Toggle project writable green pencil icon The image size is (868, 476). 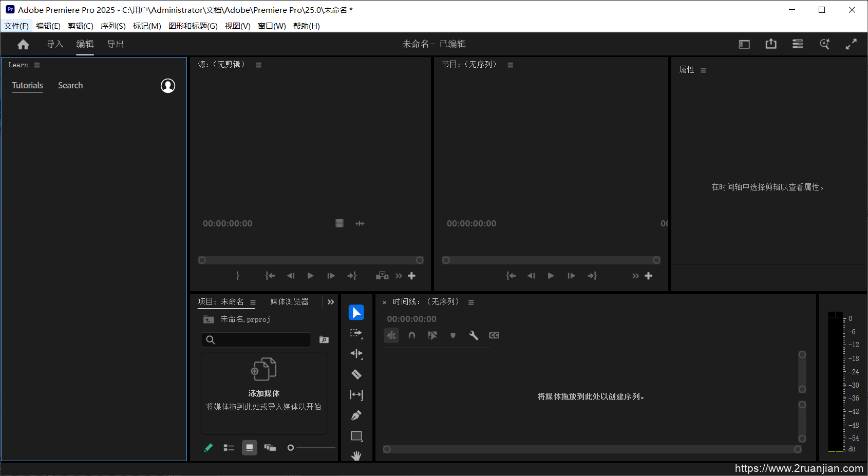click(208, 448)
